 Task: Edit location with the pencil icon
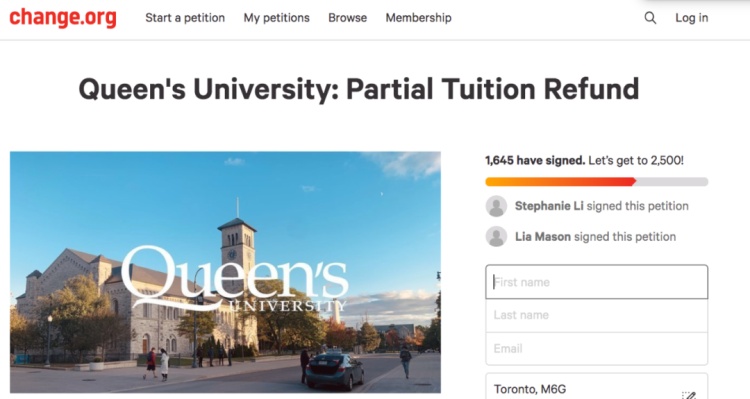coord(689,395)
